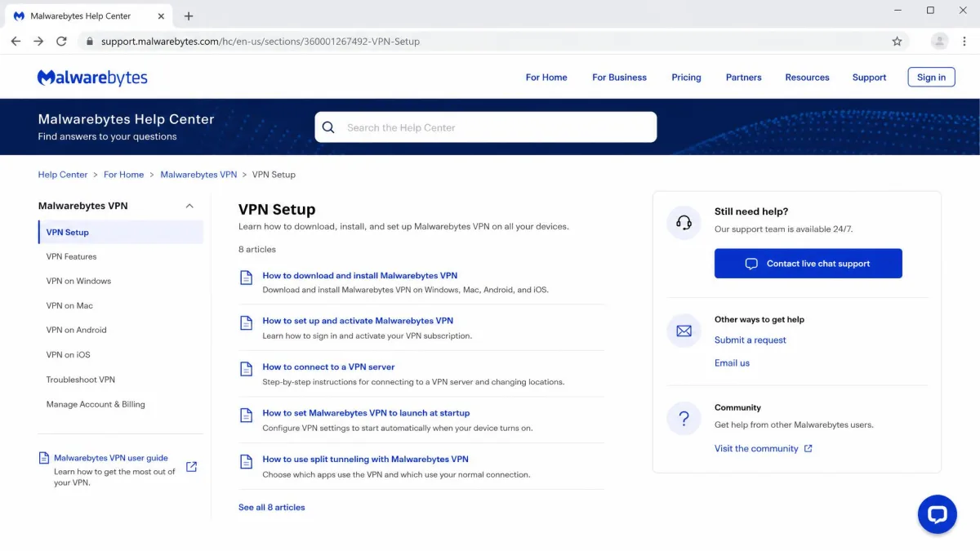
Task: Select VPN on Mac in sidebar
Action: [x=69, y=305]
